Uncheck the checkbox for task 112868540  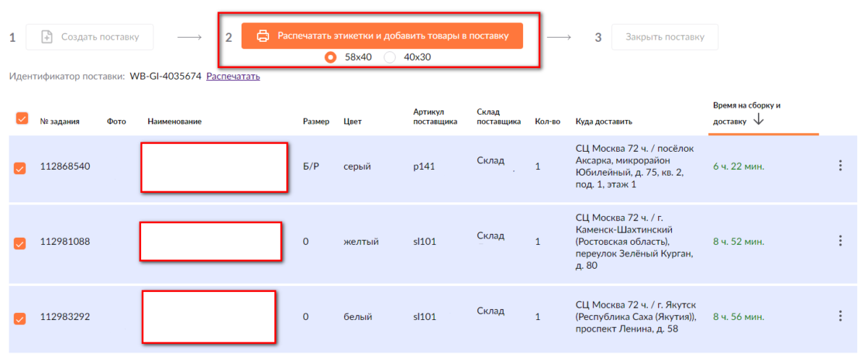[x=20, y=168]
